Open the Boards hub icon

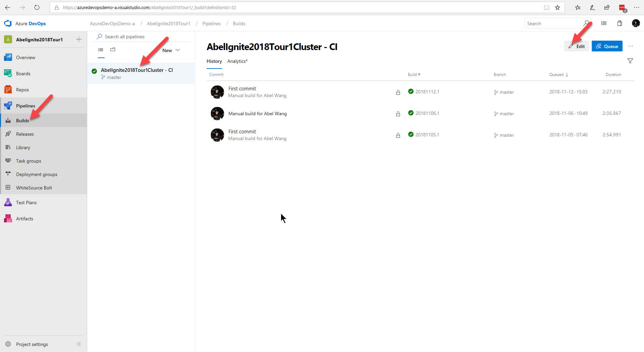(8, 74)
